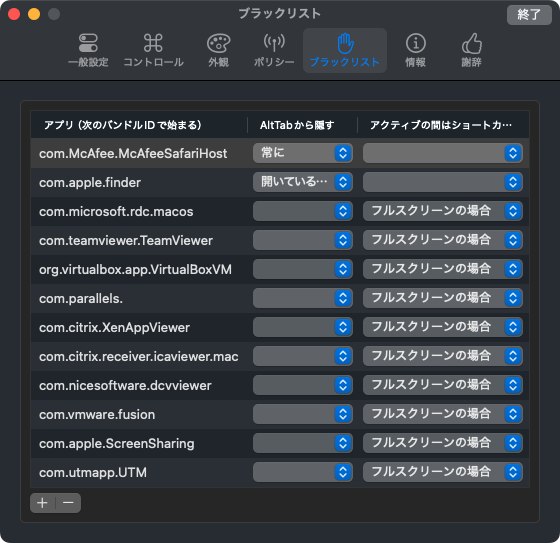
Task: Open hide dropdown for com.citrix.receiver.icaviewer.mac
Action: 303,356
